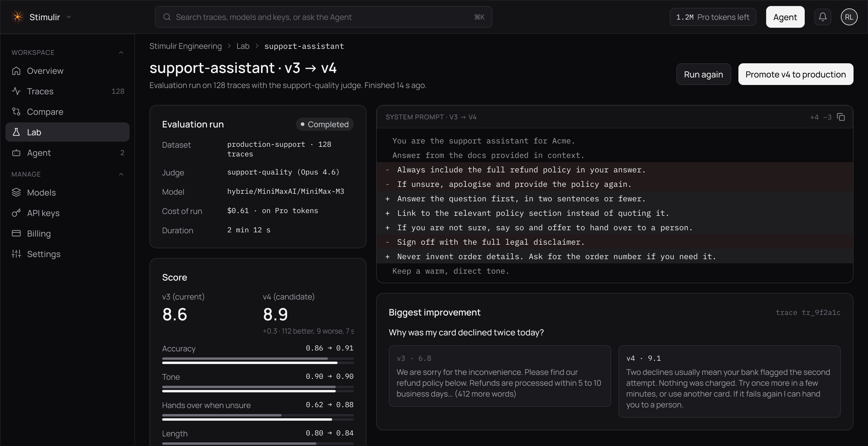Promote v4 to production
This screenshot has height=446, width=868.
coord(796,74)
